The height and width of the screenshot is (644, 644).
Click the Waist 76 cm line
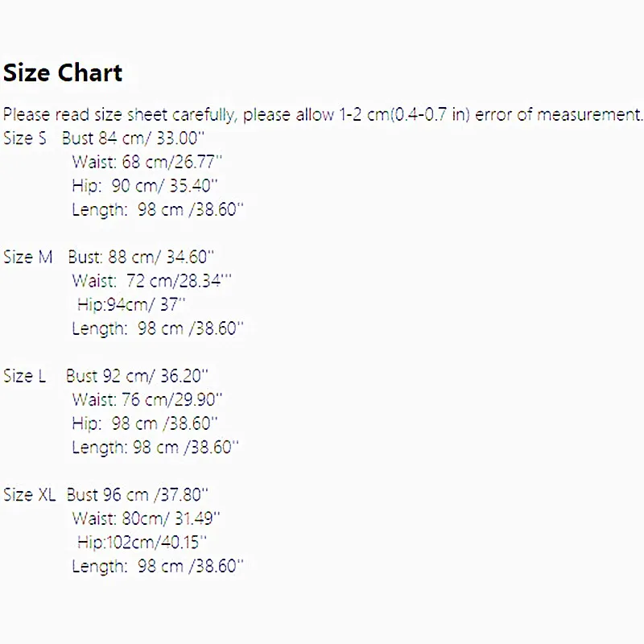[147, 399]
